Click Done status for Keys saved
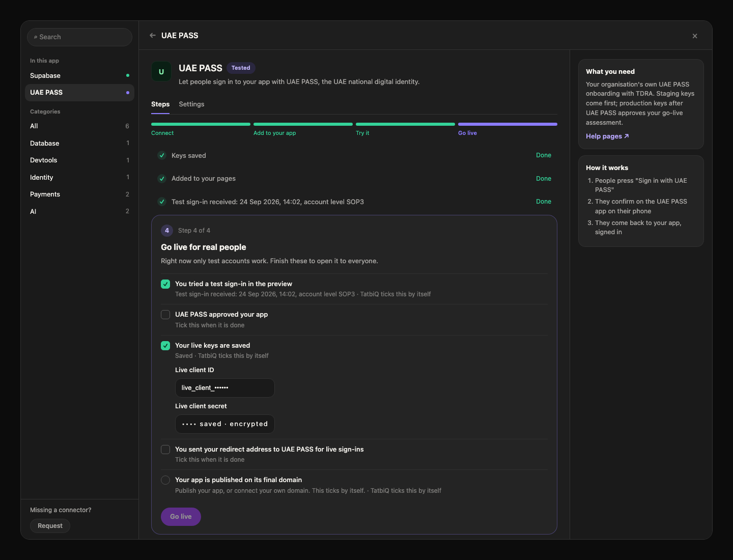The image size is (733, 560). coord(544,155)
